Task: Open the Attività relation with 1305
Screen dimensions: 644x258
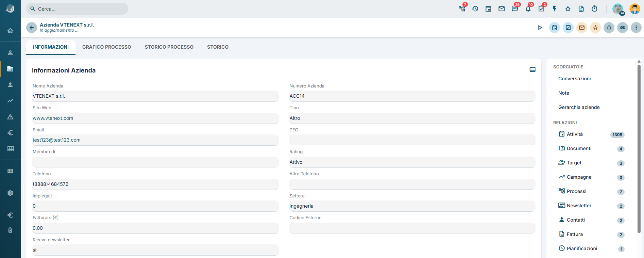Action: 592,134
